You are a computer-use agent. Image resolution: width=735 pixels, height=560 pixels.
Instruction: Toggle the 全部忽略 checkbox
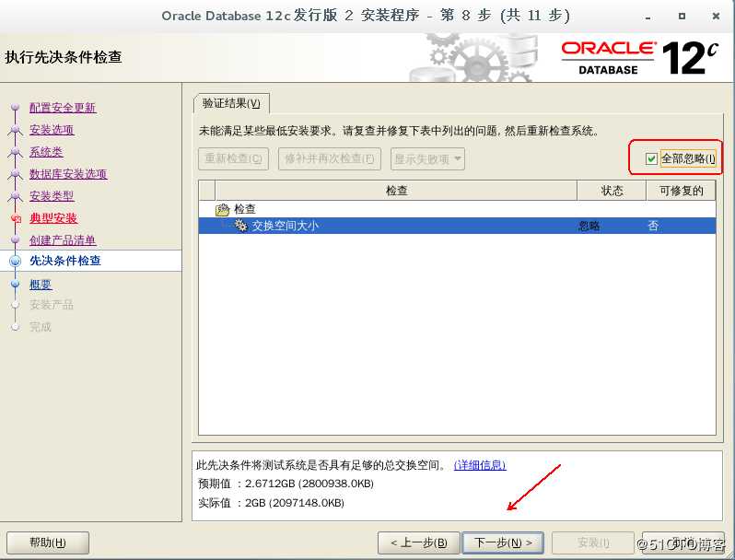tap(651, 158)
